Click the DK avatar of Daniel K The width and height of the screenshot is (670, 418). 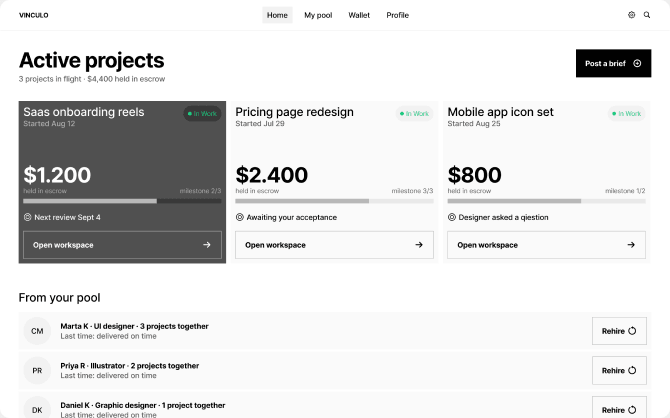pyautogui.click(x=37, y=408)
